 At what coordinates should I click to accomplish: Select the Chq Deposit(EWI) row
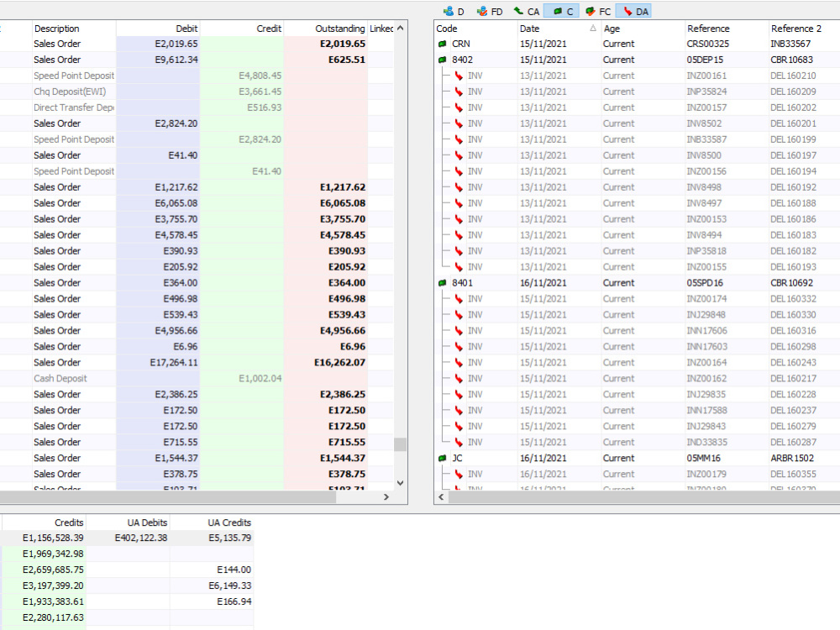[197, 92]
